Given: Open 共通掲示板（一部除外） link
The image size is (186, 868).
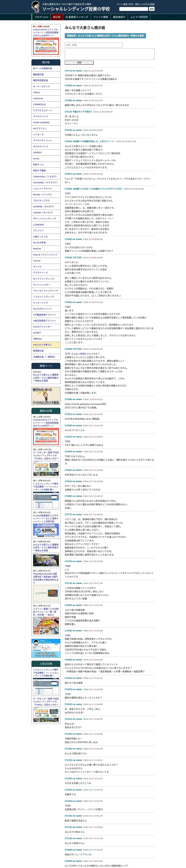Looking at the screenshot, I should (46, 357).
